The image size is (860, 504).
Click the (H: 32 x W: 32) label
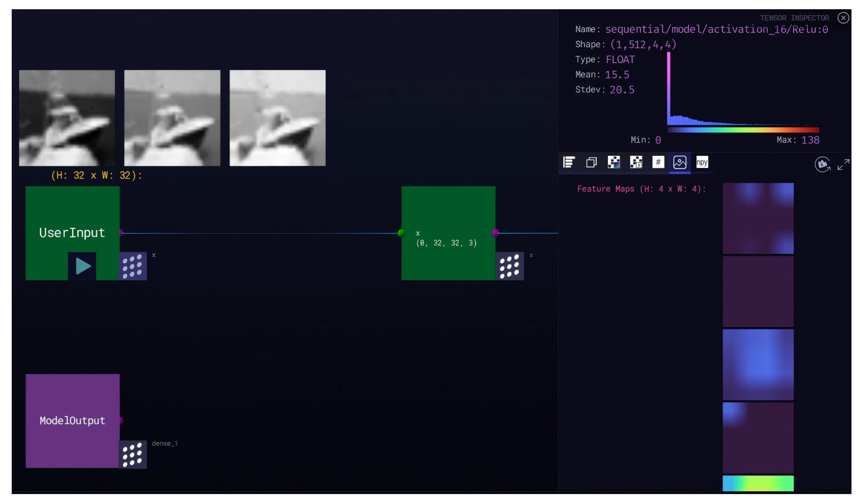pos(96,175)
